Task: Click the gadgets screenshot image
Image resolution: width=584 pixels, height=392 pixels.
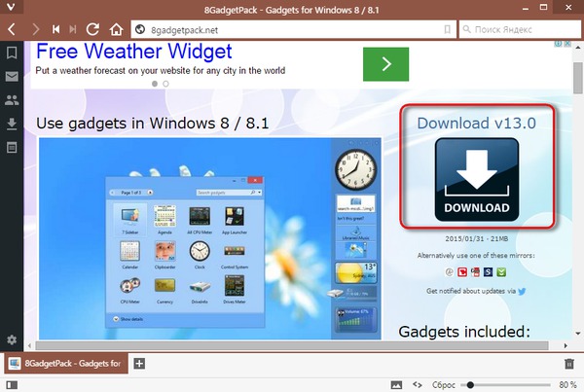Action: pos(210,238)
